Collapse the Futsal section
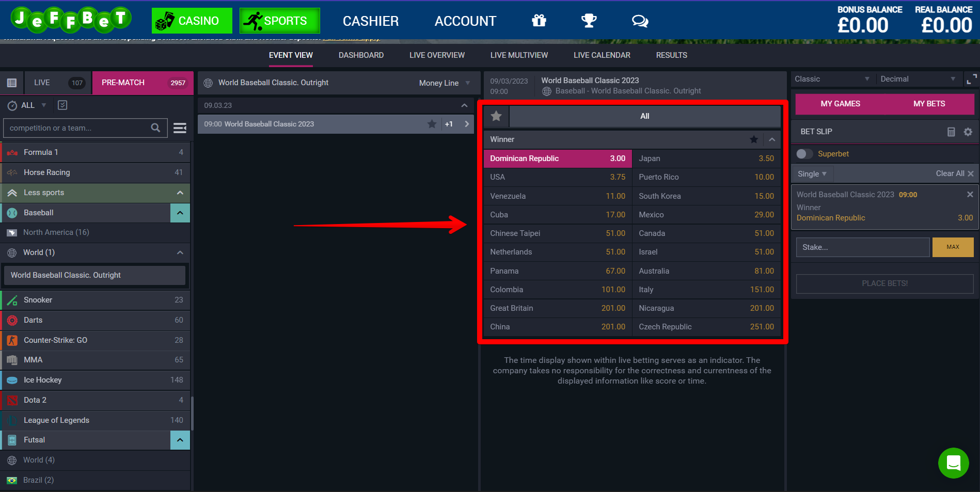This screenshot has width=980, height=492. click(180, 440)
